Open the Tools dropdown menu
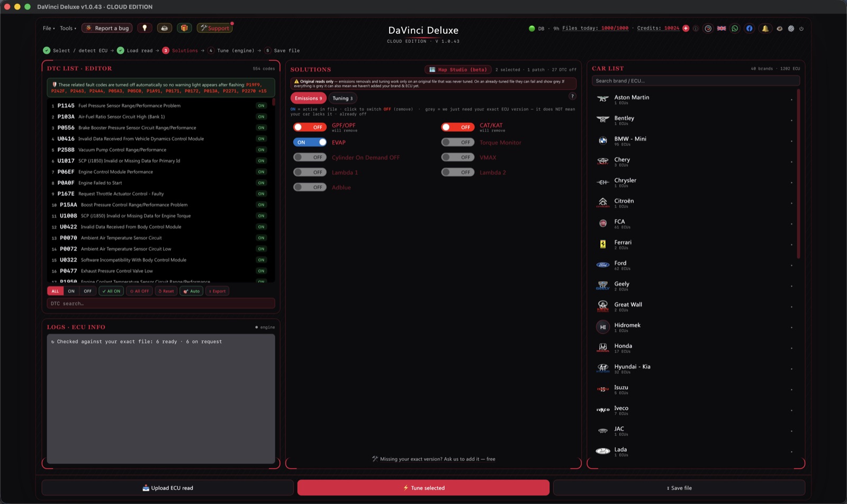The height and width of the screenshot is (504, 847). tap(68, 28)
